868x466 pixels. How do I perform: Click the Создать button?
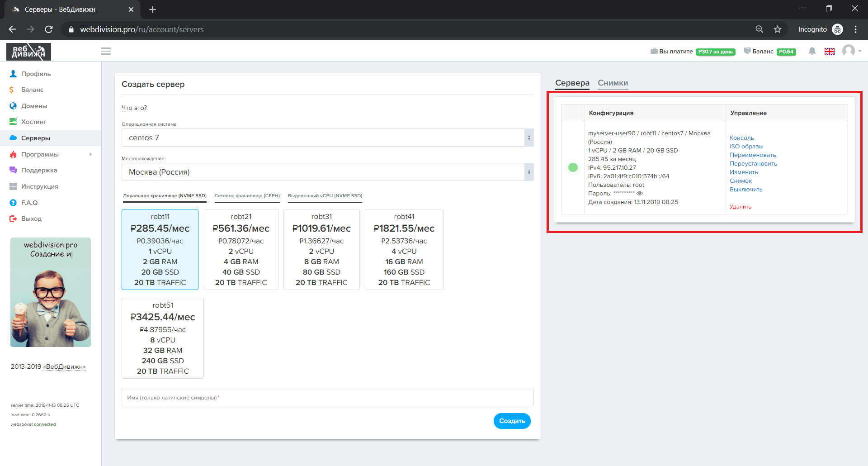(x=512, y=421)
